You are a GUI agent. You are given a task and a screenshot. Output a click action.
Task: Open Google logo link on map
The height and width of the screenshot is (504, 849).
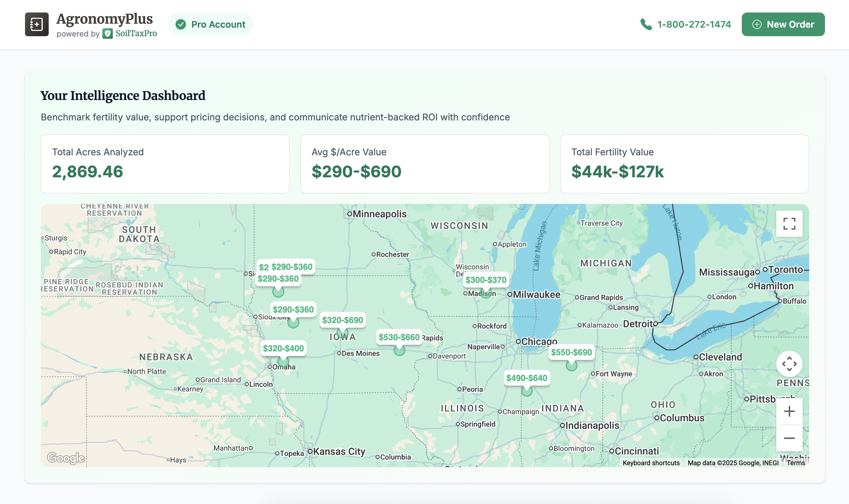[66, 458]
